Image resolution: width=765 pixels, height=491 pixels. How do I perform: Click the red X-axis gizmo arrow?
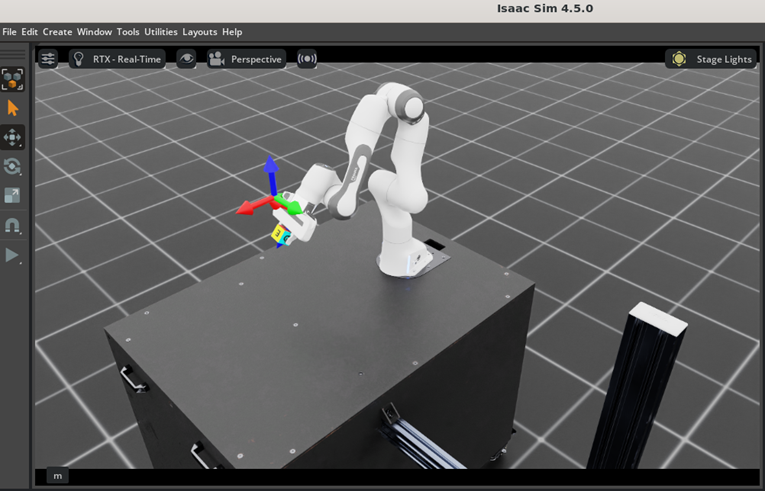pyautogui.click(x=247, y=209)
